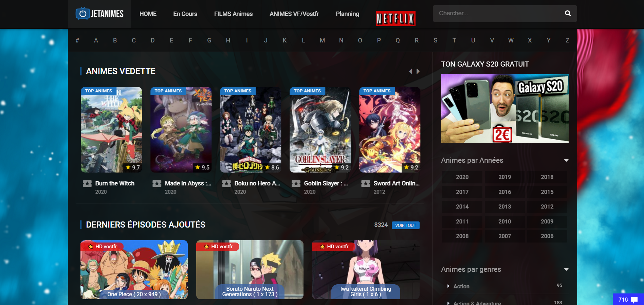Click the icon beside Burn the Witch title
Image resolution: width=644 pixels, height=305 pixels.
click(x=87, y=184)
